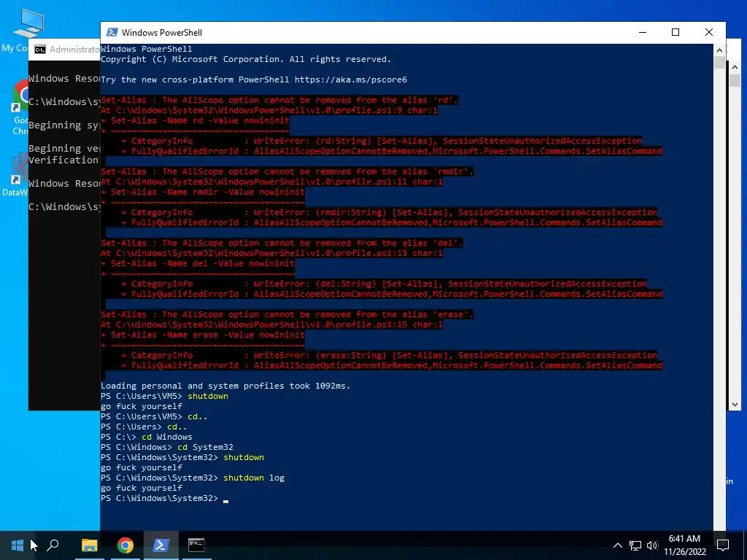The height and width of the screenshot is (560, 747).
Task: Click the error line about alias 'rd'
Action: click(x=279, y=100)
